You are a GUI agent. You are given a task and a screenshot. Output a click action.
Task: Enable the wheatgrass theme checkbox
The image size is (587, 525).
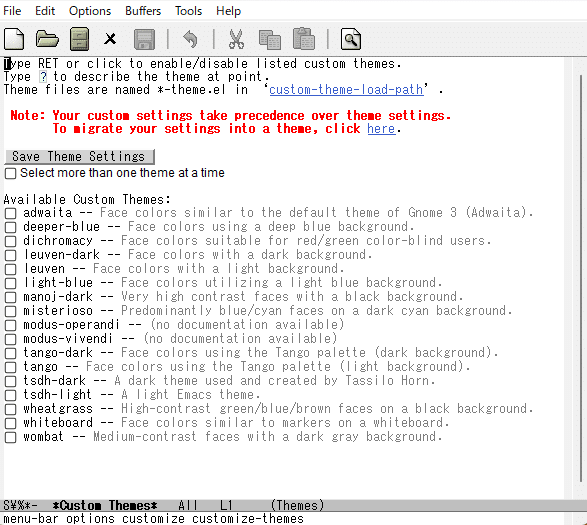tap(10, 409)
